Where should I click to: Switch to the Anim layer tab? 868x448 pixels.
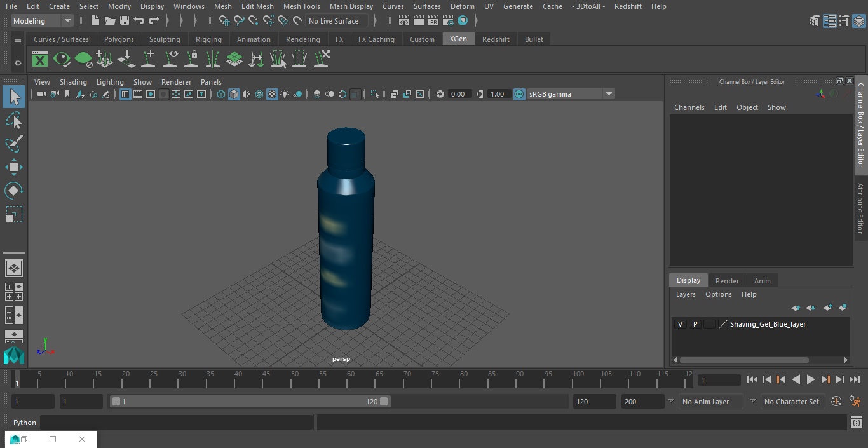(x=762, y=281)
